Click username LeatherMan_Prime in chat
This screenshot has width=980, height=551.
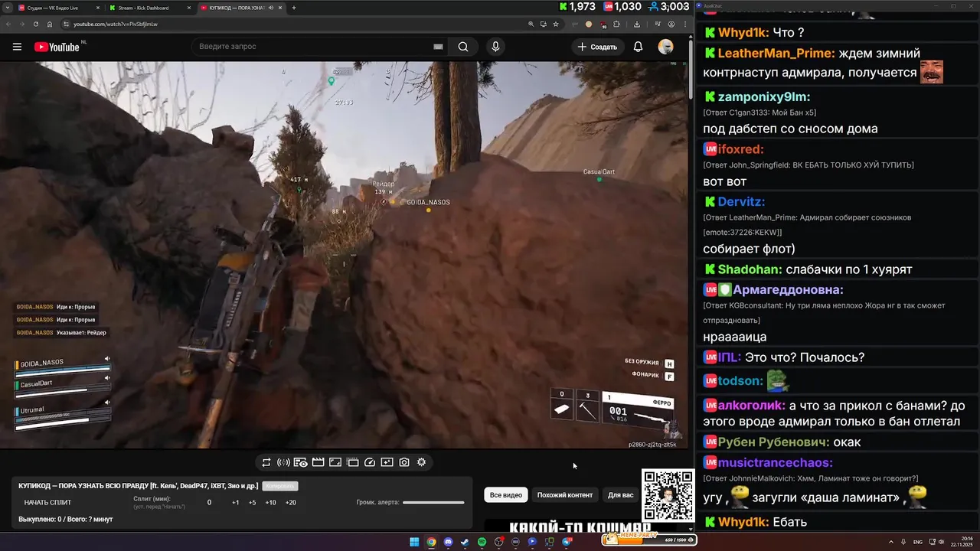(776, 54)
